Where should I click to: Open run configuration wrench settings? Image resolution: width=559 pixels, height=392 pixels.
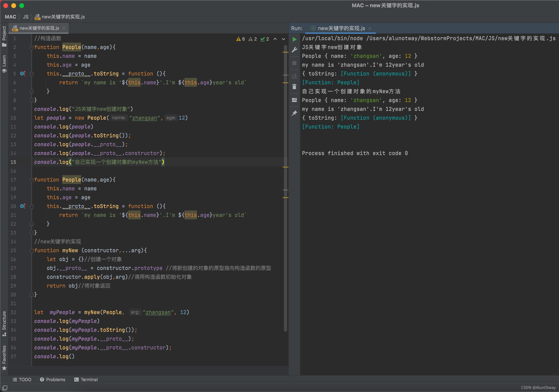point(294,50)
